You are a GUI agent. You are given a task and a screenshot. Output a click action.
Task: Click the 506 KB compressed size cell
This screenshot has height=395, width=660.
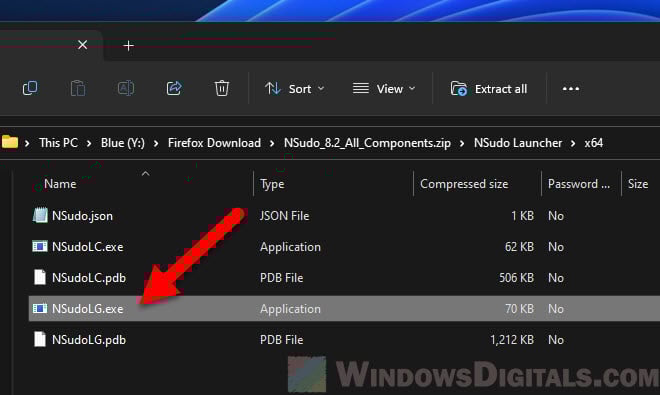(516, 278)
